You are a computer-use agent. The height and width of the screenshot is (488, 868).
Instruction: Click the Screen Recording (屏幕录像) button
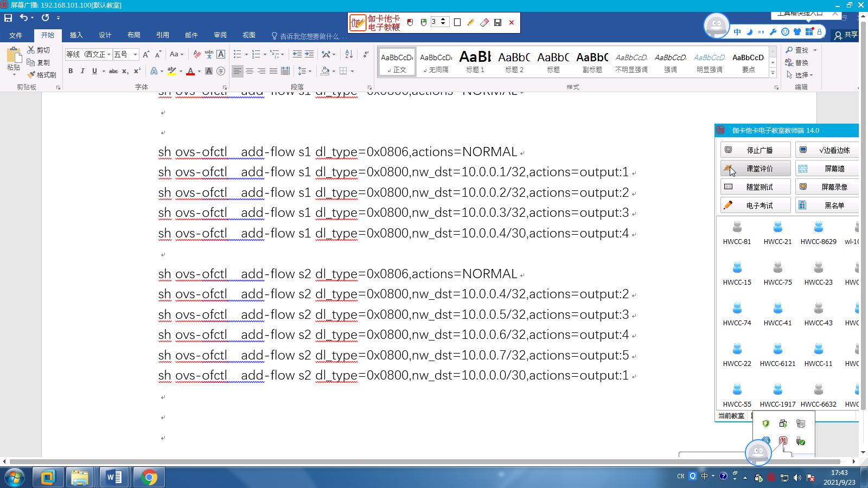[x=827, y=187]
